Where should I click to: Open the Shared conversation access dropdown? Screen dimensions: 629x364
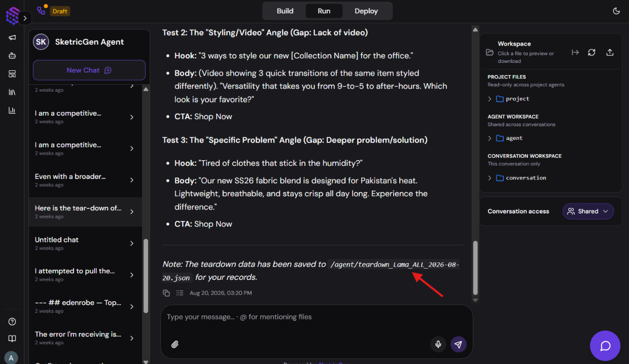tap(588, 211)
